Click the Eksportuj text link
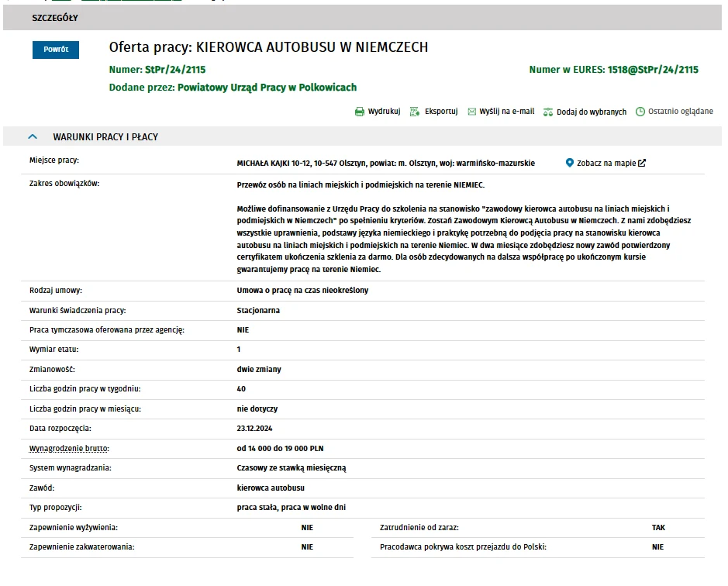The width and height of the screenshot is (728, 586). pyautogui.click(x=441, y=112)
